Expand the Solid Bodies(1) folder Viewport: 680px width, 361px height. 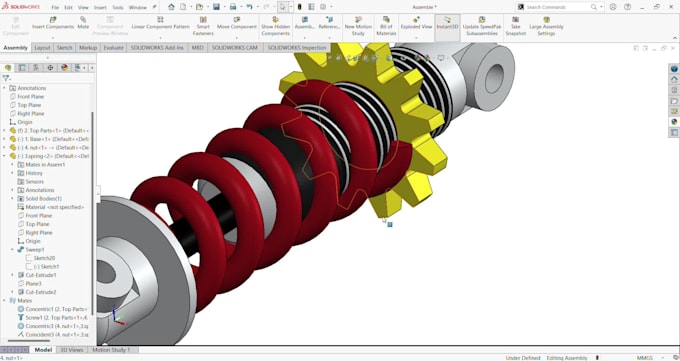point(12,199)
